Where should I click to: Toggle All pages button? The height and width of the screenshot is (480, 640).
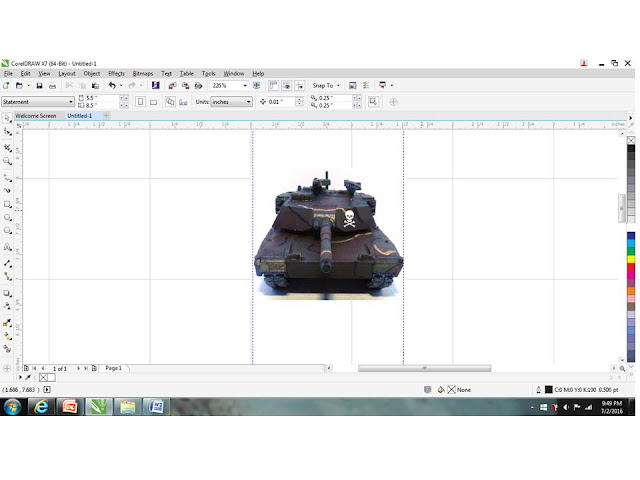point(170,102)
